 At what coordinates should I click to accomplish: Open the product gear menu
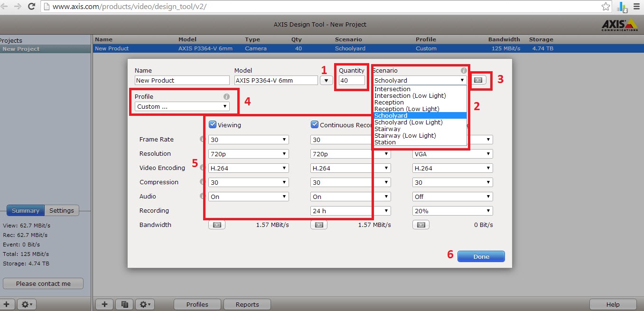(144, 304)
